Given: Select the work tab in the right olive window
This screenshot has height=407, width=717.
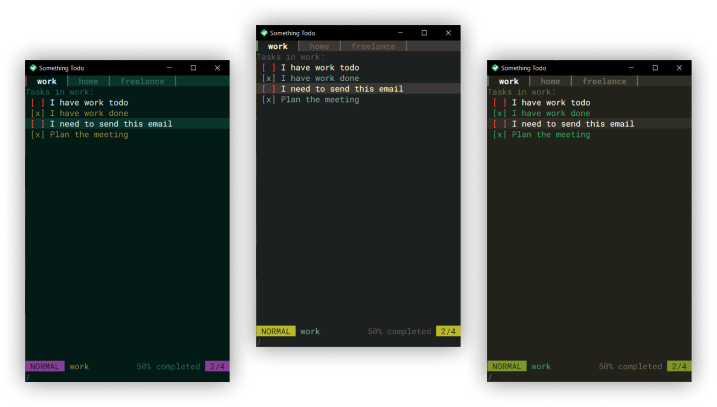Looking at the screenshot, I should [509, 82].
